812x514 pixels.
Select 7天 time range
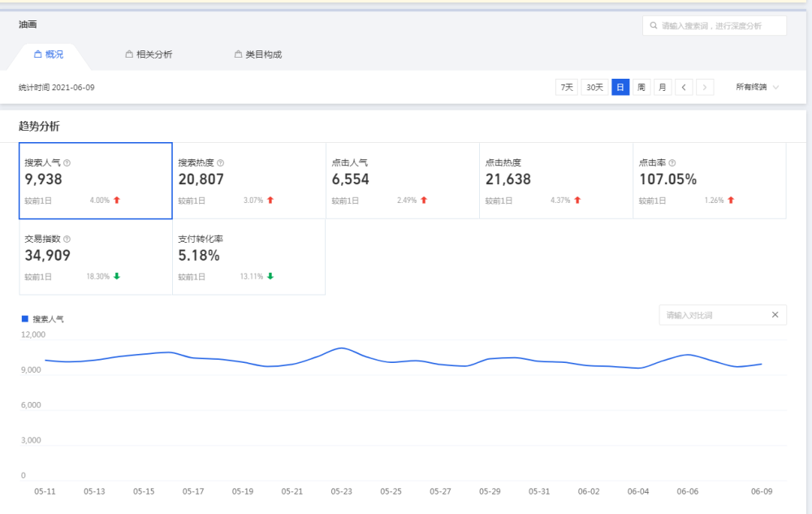coord(567,87)
